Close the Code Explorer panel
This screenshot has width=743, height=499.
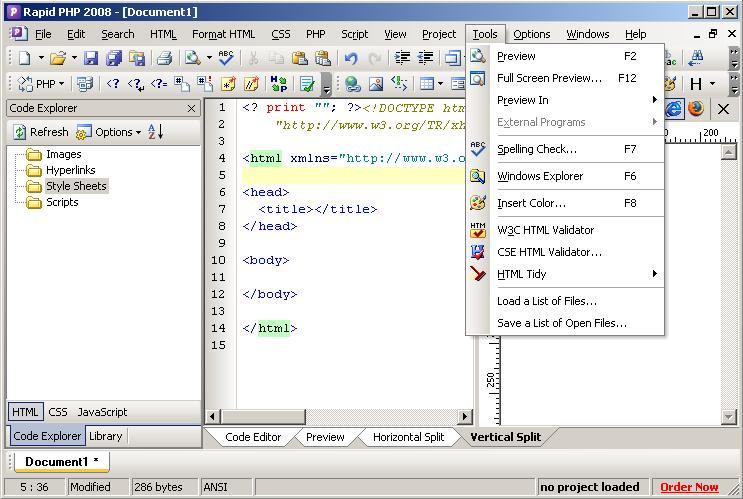(191, 109)
